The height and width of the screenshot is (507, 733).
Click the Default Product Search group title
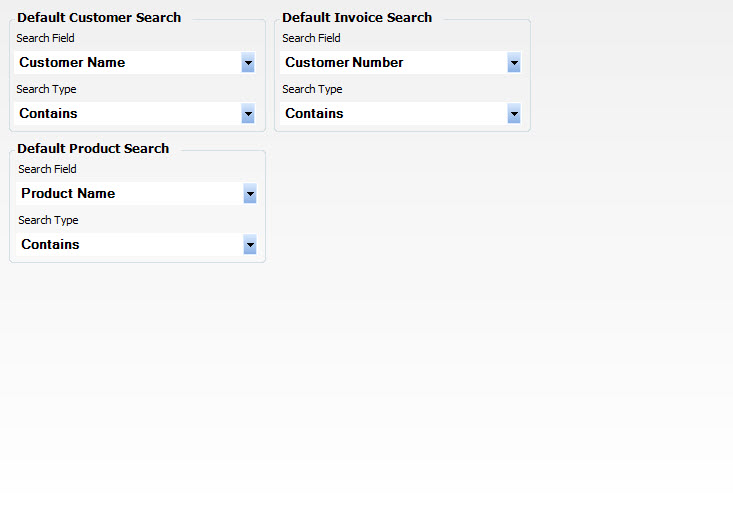93,149
